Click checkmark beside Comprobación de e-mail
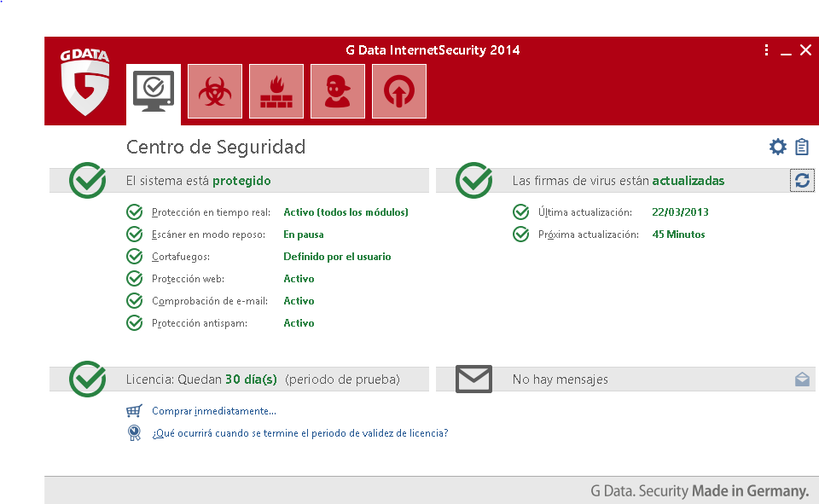The width and height of the screenshot is (819, 504). pyautogui.click(x=135, y=301)
